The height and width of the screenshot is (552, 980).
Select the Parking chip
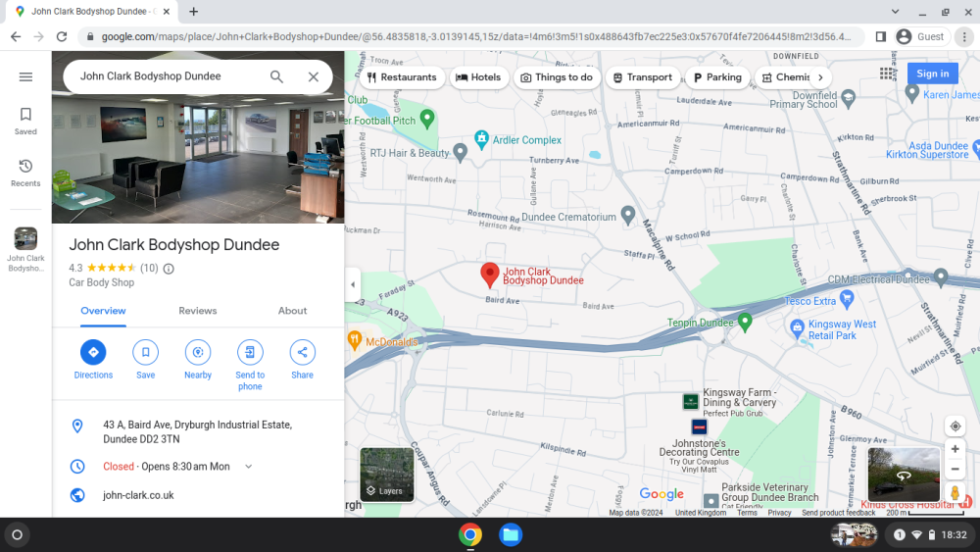click(717, 77)
